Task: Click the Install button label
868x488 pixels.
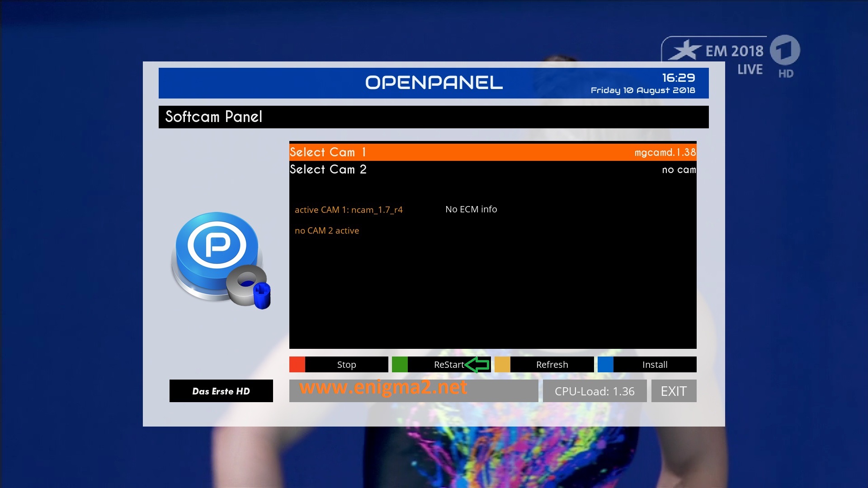Action: click(x=655, y=365)
